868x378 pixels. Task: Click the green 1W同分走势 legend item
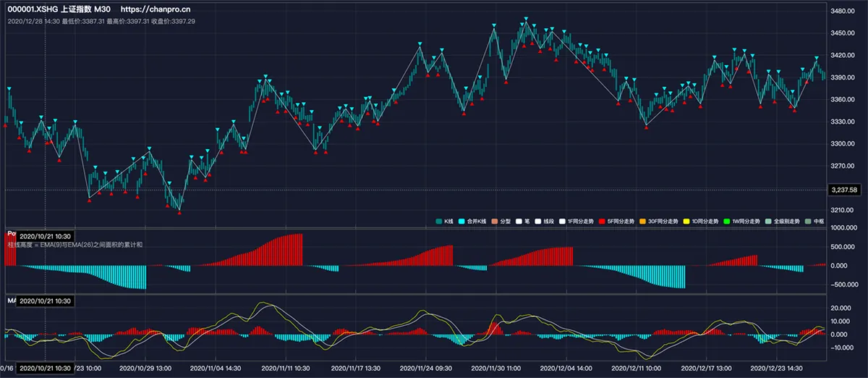(741, 221)
